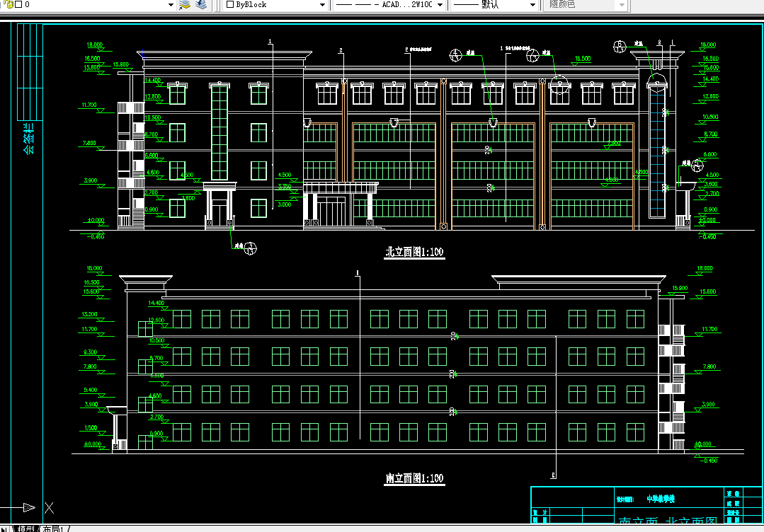Select the 1.500 elevation label
Image resolution: width=764 pixels, height=532 pixels.
[x=91, y=428]
